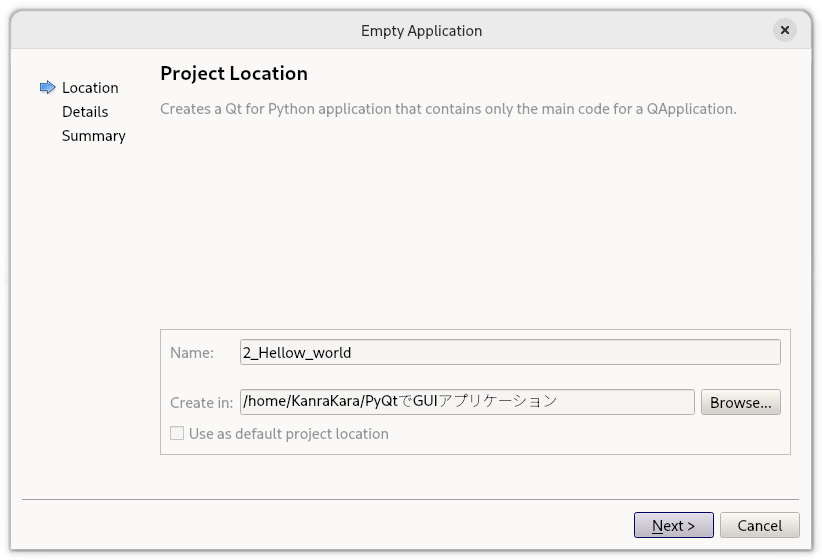Click the Japanese text in the path field
822x560 pixels.
tap(492, 402)
